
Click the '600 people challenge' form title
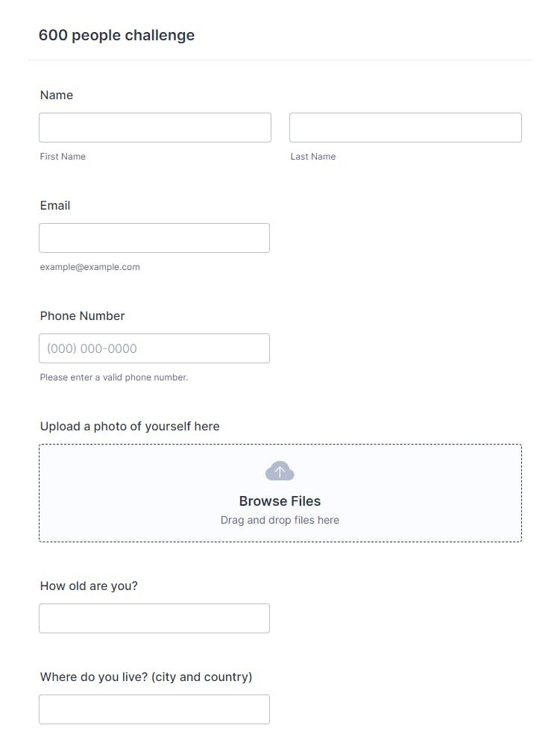pos(116,35)
